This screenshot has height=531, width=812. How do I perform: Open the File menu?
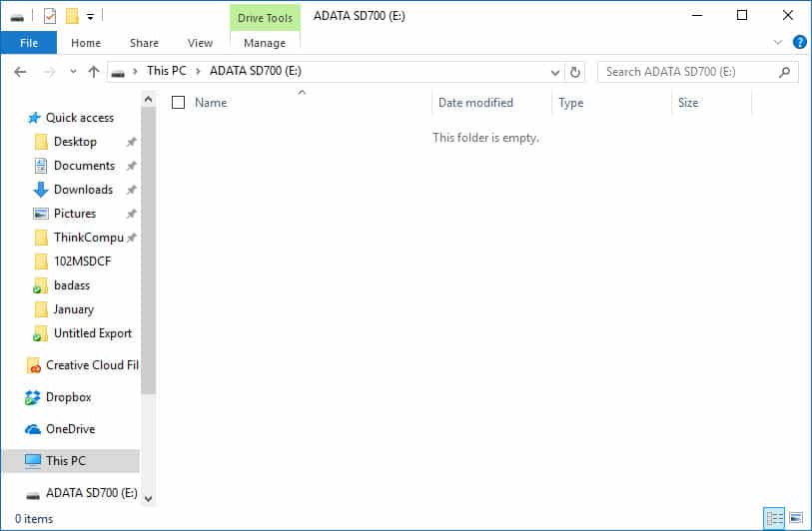tap(29, 43)
